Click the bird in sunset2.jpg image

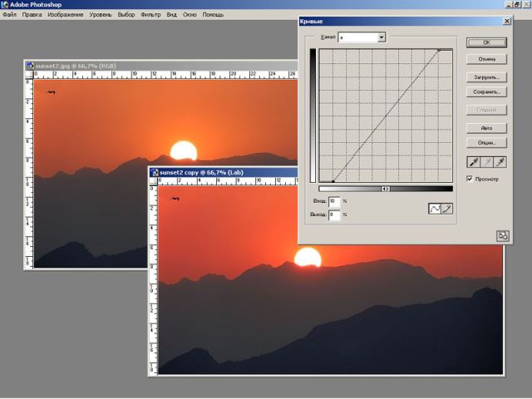pyautogui.click(x=51, y=92)
